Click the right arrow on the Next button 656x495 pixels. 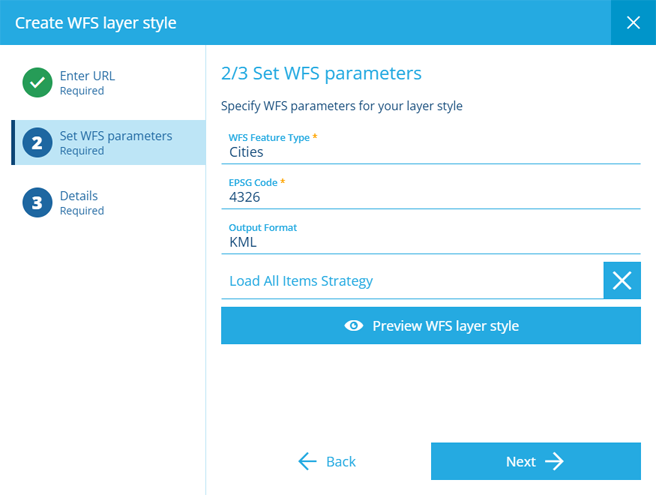coord(554,461)
